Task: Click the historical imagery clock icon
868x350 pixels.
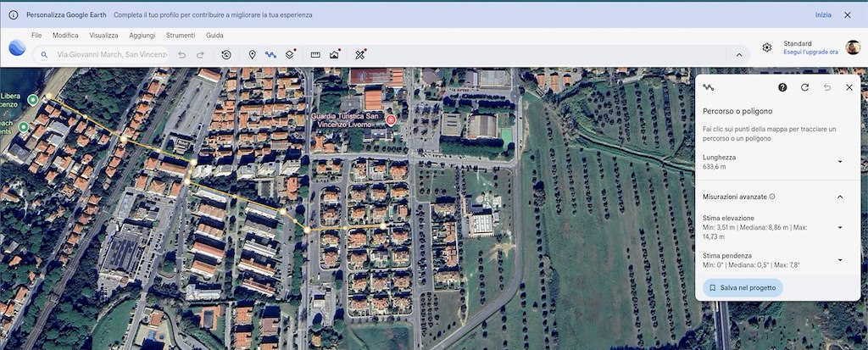Action: (x=226, y=54)
